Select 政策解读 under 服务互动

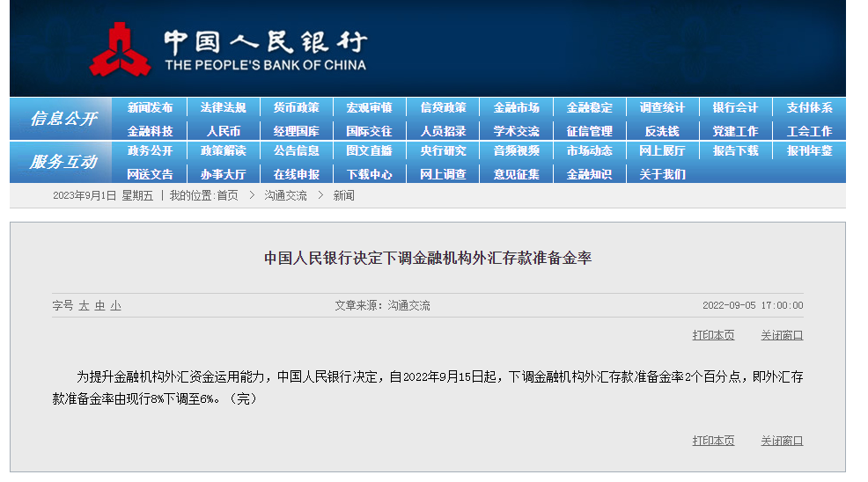pyautogui.click(x=223, y=151)
